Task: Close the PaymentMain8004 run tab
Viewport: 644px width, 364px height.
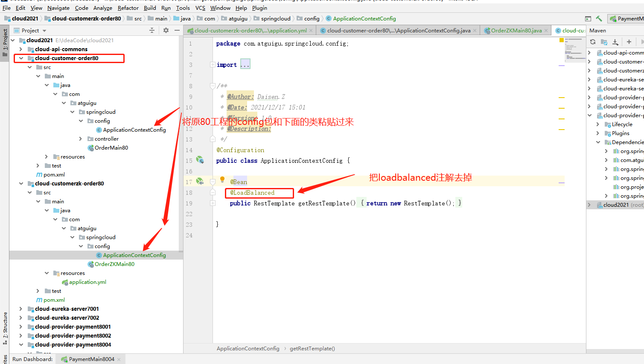Action: coord(119,359)
